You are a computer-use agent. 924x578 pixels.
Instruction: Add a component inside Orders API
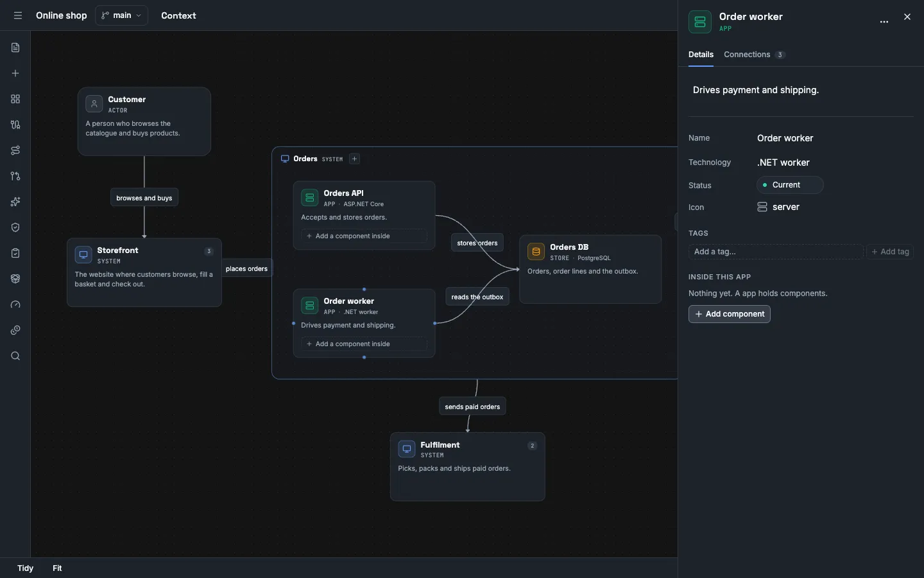(364, 236)
